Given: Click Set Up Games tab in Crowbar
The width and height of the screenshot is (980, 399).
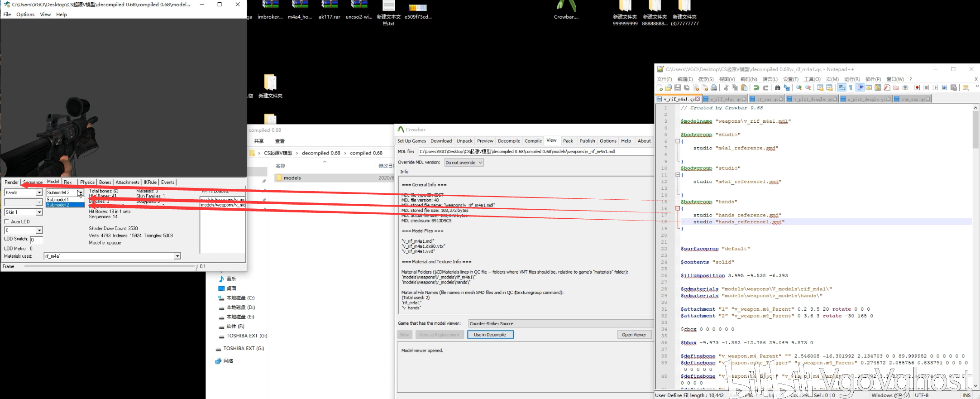Looking at the screenshot, I should (x=411, y=141).
